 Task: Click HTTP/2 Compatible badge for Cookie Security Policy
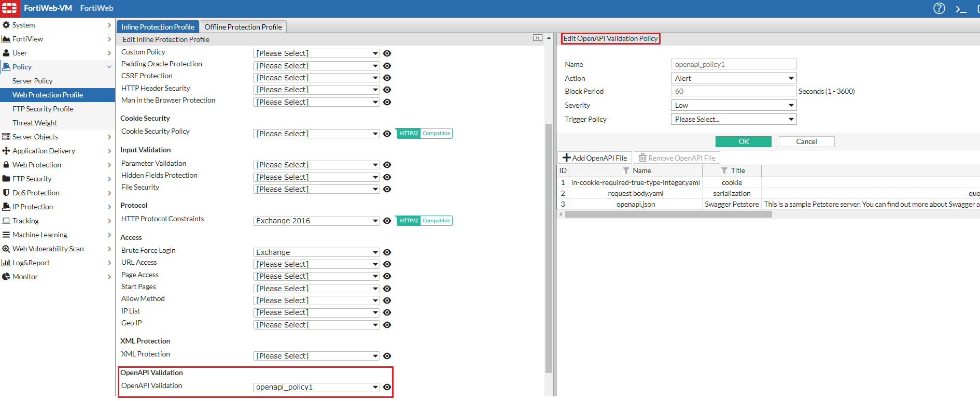424,134
